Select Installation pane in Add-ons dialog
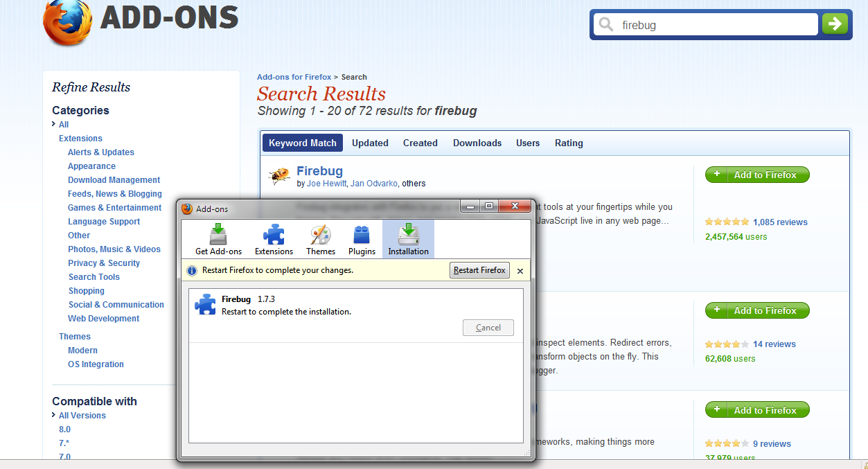 click(x=408, y=239)
